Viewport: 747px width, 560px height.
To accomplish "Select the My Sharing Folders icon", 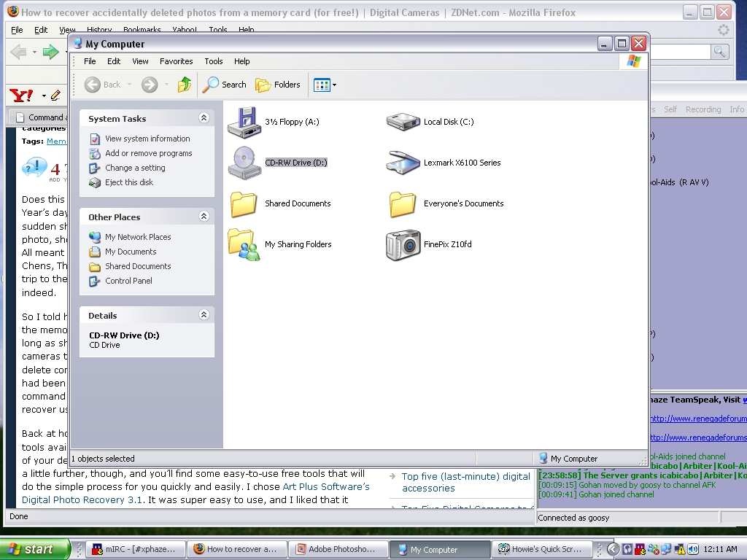I will pyautogui.click(x=244, y=244).
